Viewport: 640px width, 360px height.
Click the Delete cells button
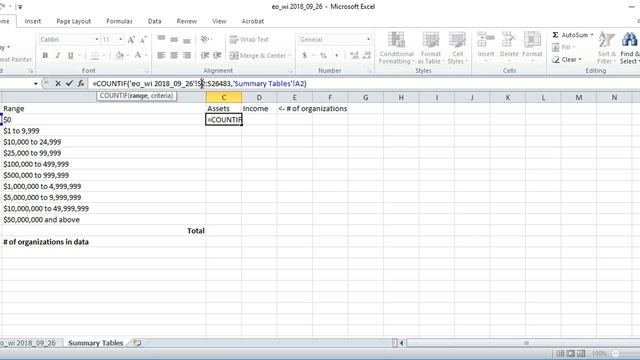(509, 48)
